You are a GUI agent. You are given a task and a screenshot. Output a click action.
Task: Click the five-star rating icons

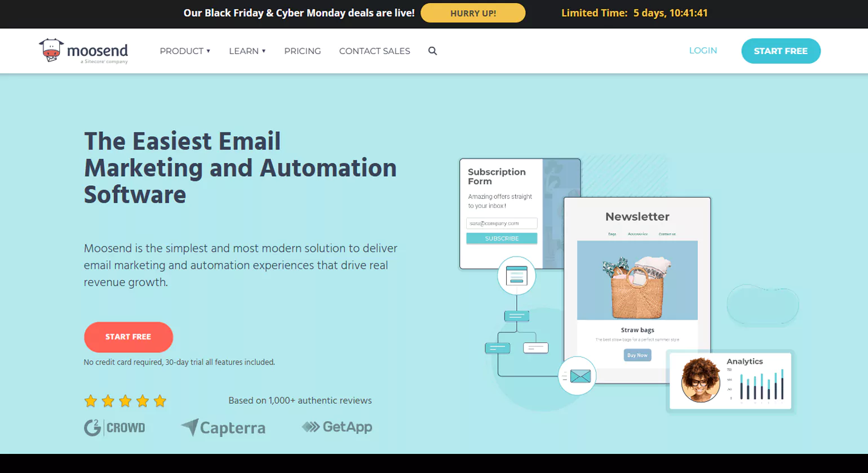[125, 401]
